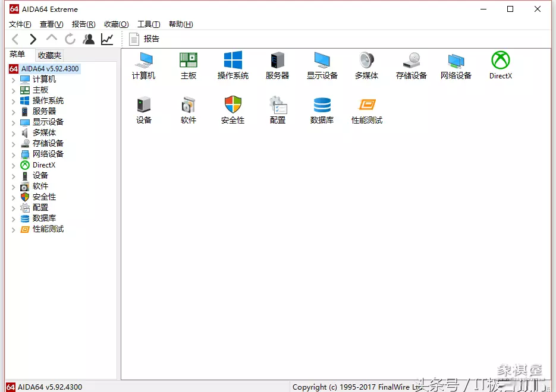Open the 软件 software icon in main panel
This screenshot has width=556, height=392.
[189, 110]
